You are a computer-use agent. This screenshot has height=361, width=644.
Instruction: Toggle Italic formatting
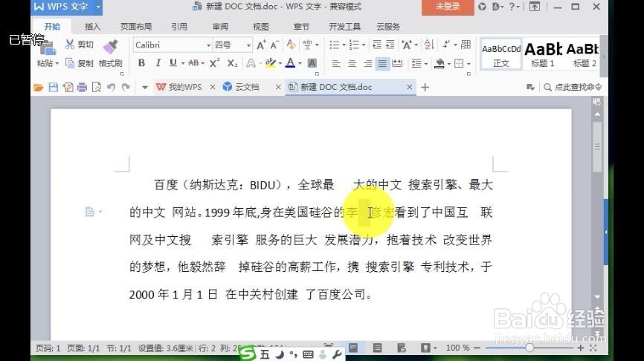tap(158, 62)
